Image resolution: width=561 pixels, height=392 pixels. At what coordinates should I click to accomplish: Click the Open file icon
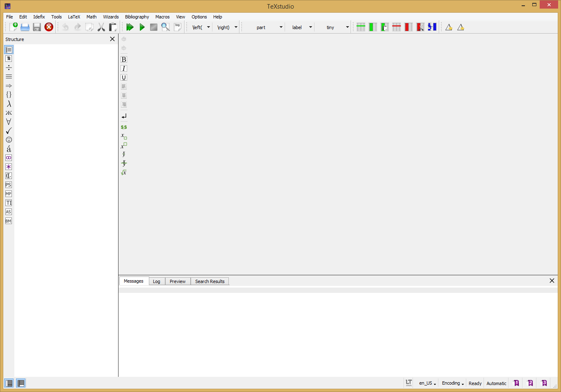click(x=25, y=27)
